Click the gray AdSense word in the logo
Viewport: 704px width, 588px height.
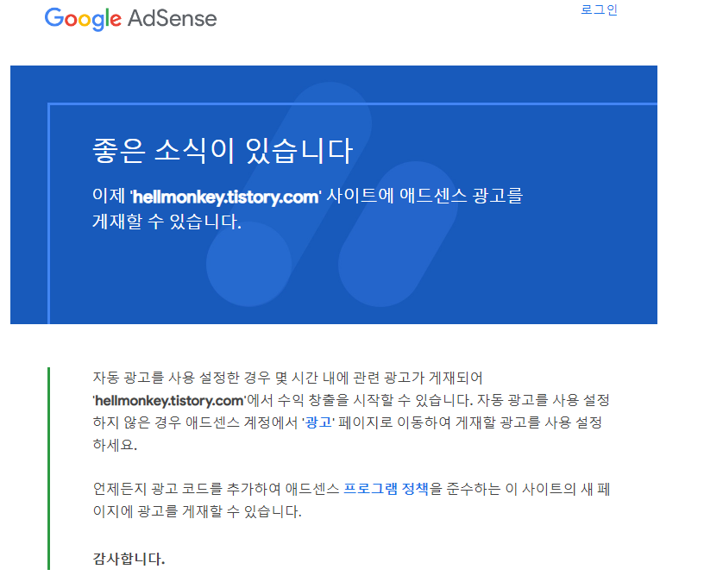coord(173,18)
